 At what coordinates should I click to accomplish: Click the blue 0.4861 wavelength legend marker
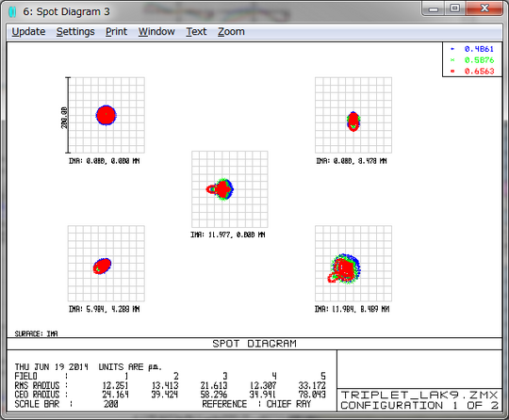[x=452, y=49]
